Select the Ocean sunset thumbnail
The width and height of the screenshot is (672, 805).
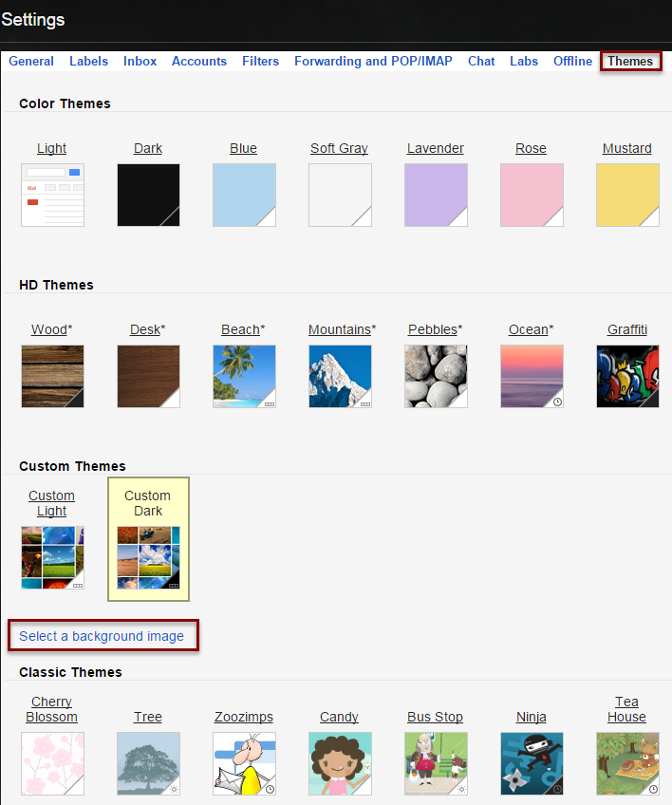[x=532, y=376]
